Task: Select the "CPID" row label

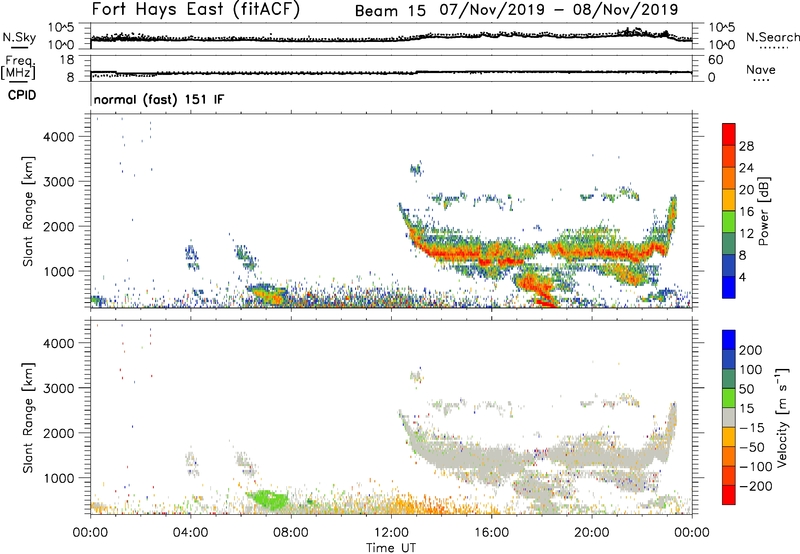Action: coord(22,95)
